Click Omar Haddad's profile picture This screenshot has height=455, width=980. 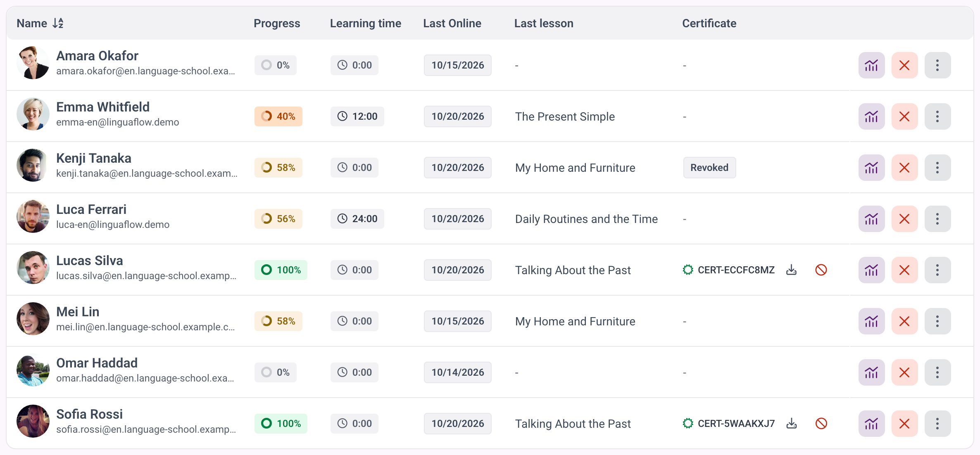coord(33,370)
